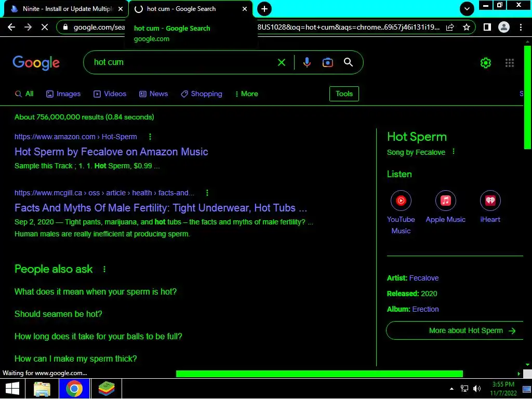Open the song panel three-dot options
532x399 pixels.
pos(453,152)
